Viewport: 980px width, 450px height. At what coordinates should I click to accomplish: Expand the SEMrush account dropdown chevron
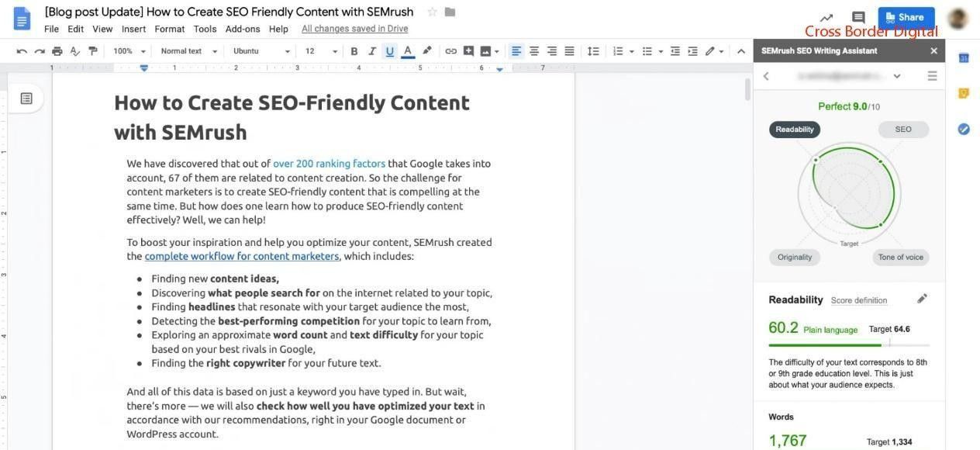(x=897, y=76)
